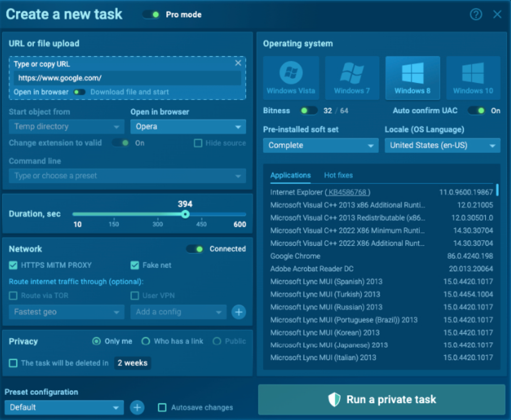Switch to the Applications tab
The width and height of the screenshot is (511, 420).
[291, 175]
